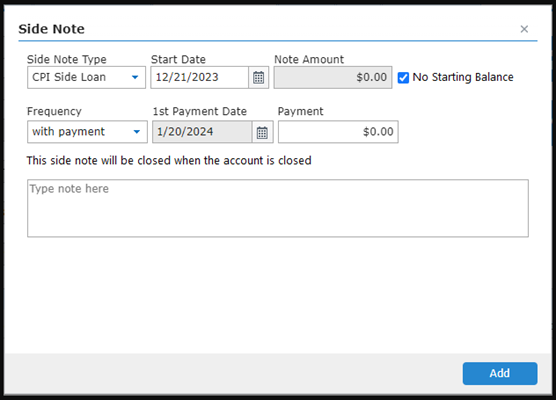
Task: Click the Frequency label
Action: (54, 111)
